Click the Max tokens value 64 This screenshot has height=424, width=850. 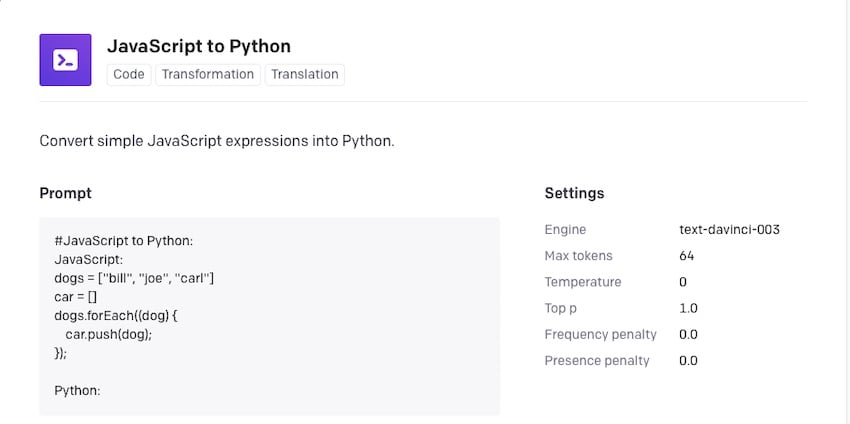686,256
